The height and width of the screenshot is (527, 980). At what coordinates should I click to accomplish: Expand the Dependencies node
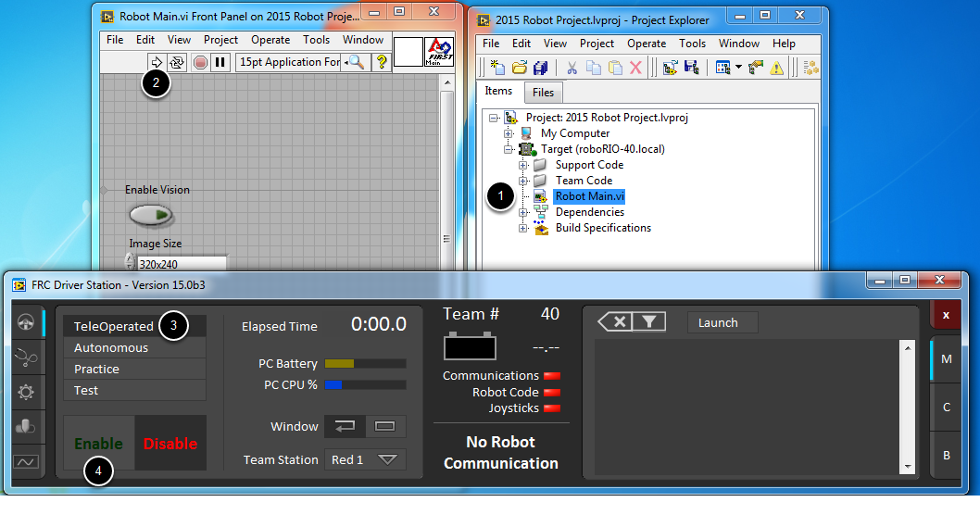point(523,212)
